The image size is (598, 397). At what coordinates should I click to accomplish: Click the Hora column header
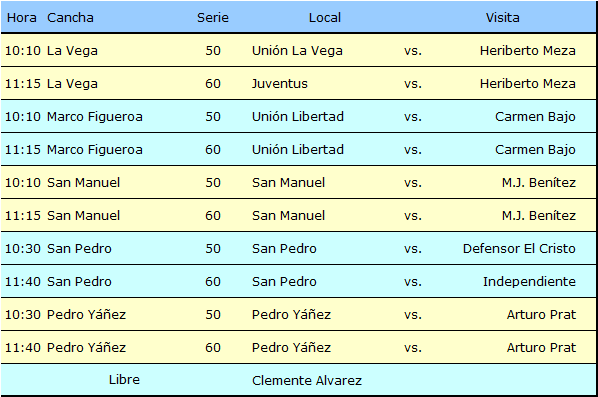pyautogui.click(x=22, y=18)
